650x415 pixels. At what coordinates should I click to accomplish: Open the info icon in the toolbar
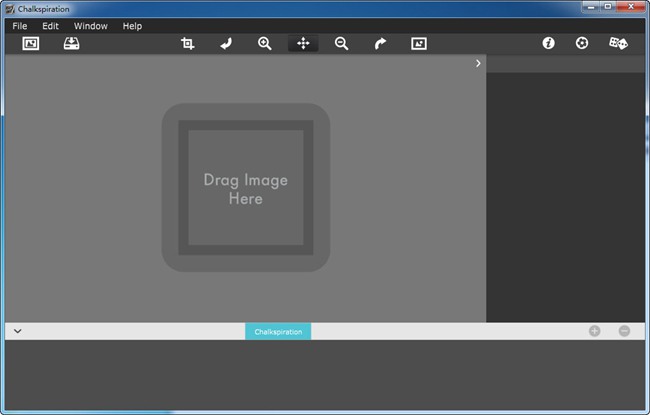click(548, 43)
